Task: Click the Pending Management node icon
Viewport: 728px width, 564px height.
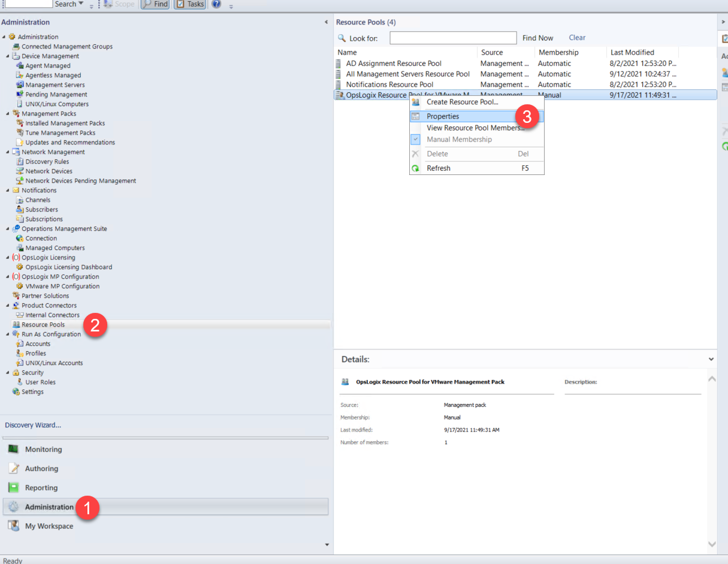Action: click(20, 95)
